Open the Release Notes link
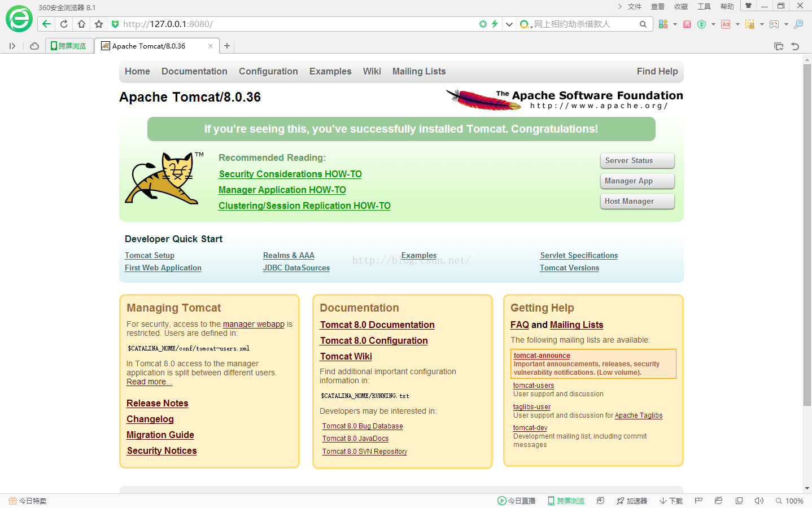The image size is (812, 508). click(x=158, y=404)
